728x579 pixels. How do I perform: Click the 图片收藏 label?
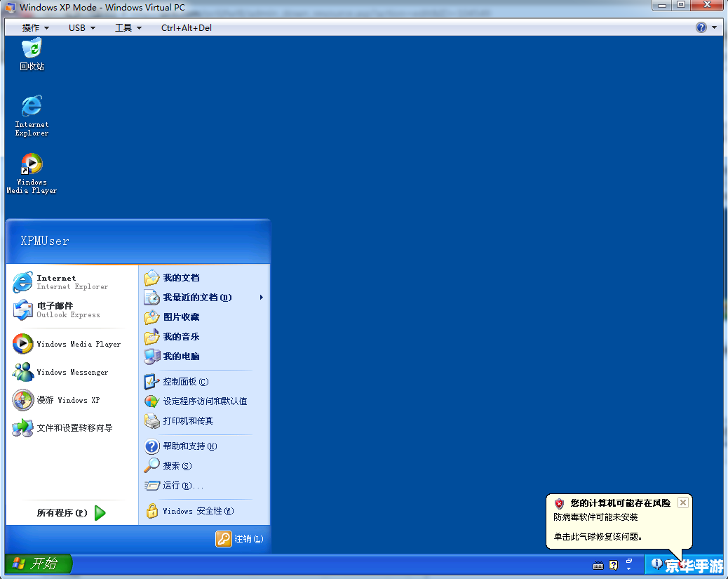(x=181, y=317)
